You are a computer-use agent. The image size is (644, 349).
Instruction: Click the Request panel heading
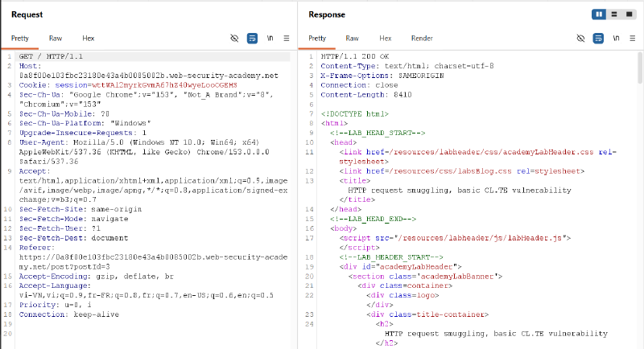point(27,14)
